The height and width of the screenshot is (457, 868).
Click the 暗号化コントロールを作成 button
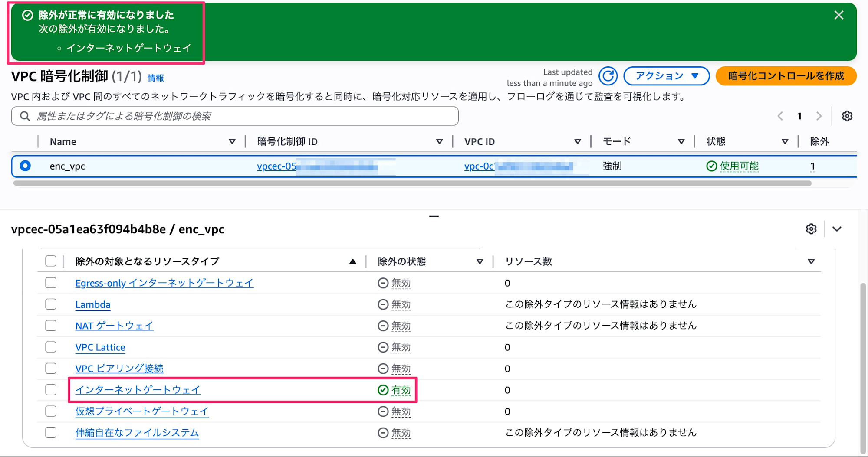point(786,75)
